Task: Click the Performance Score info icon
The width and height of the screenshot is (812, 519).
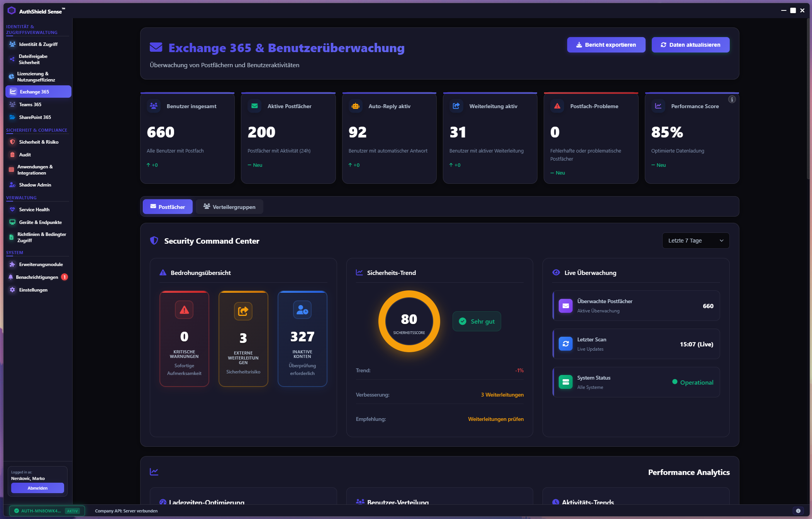Action: (732, 100)
